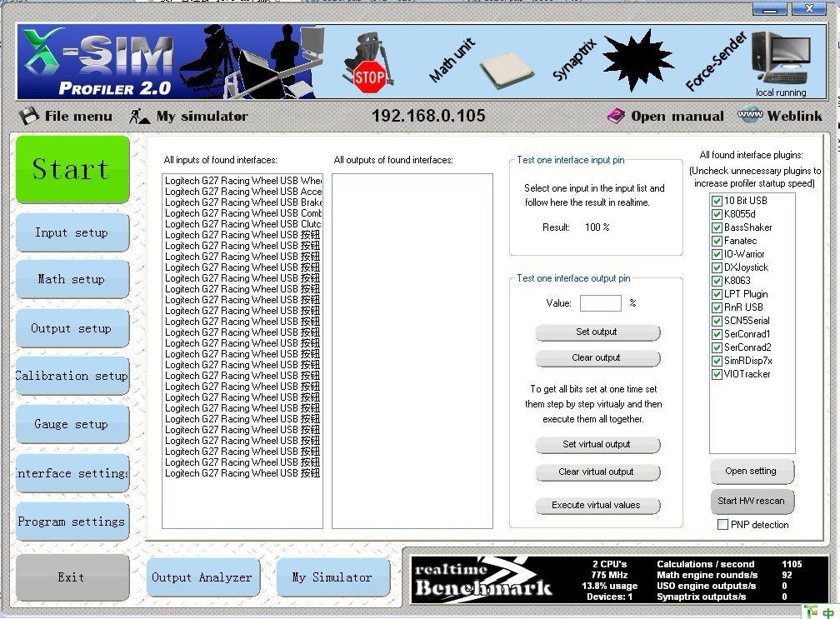Select the Logitech G27 USB Wheel input
This screenshot has height=619, width=840.
click(x=242, y=181)
